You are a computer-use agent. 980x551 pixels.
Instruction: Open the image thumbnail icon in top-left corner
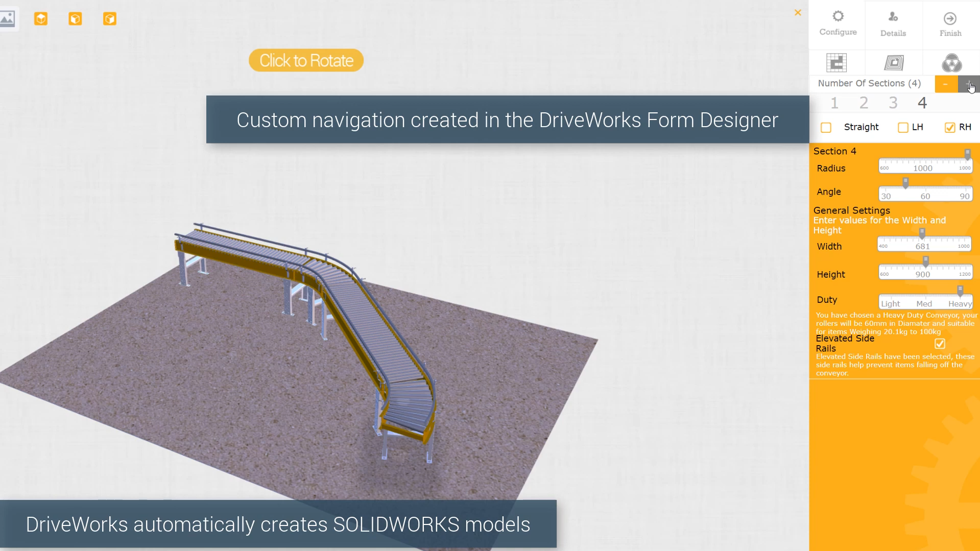pos(7,18)
